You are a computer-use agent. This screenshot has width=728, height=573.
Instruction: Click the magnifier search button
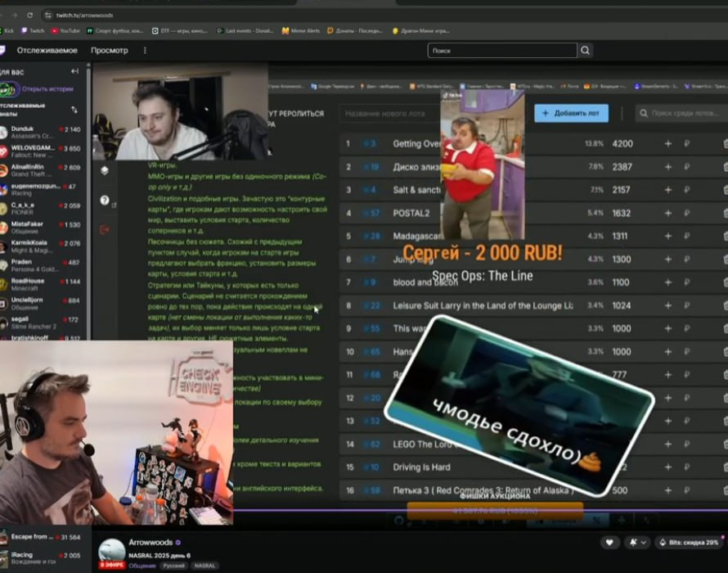585,50
